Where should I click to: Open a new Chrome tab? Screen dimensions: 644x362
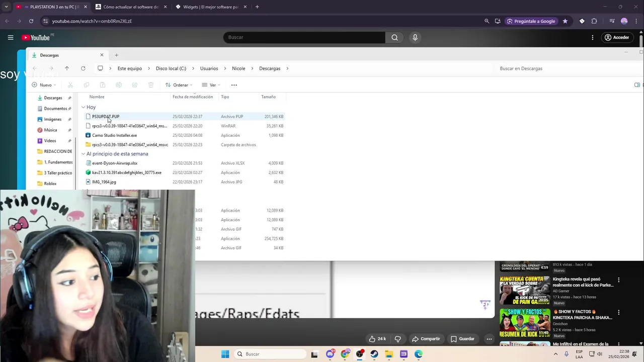pyautogui.click(x=257, y=7)
